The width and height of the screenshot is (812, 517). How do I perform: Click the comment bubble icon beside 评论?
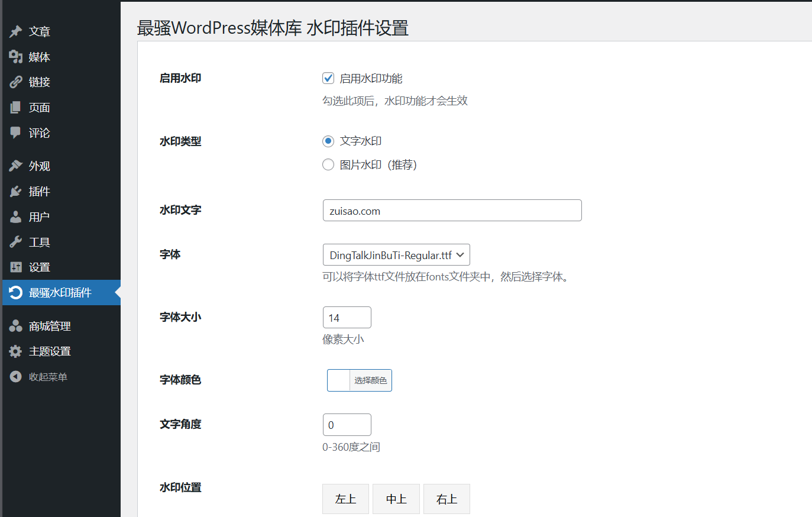15,133
